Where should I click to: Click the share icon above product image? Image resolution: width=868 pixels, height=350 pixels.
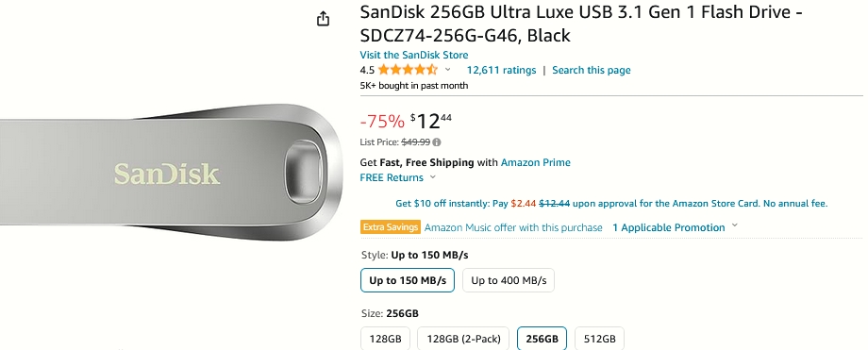click(323, 19)
